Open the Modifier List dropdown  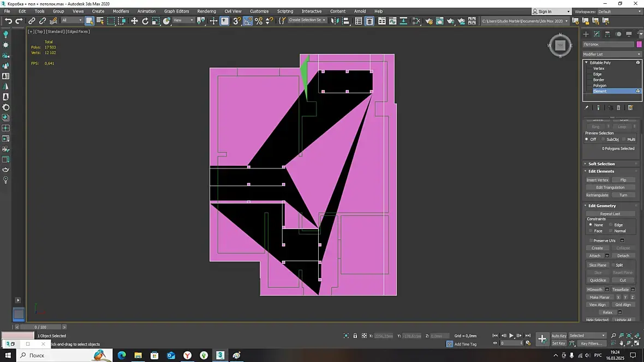[611, 54]
